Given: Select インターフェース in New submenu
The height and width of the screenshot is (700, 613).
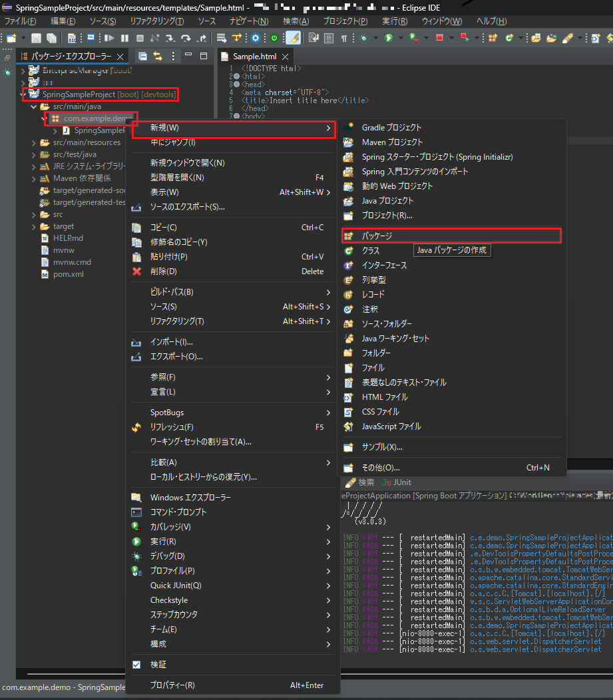Looking at the screenshot, I should [451, 265].
